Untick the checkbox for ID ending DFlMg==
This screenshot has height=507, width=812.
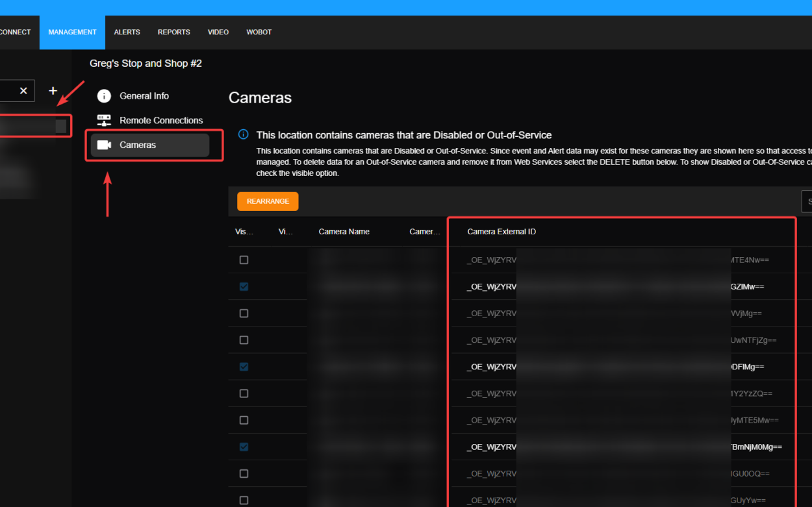[244, 367]
